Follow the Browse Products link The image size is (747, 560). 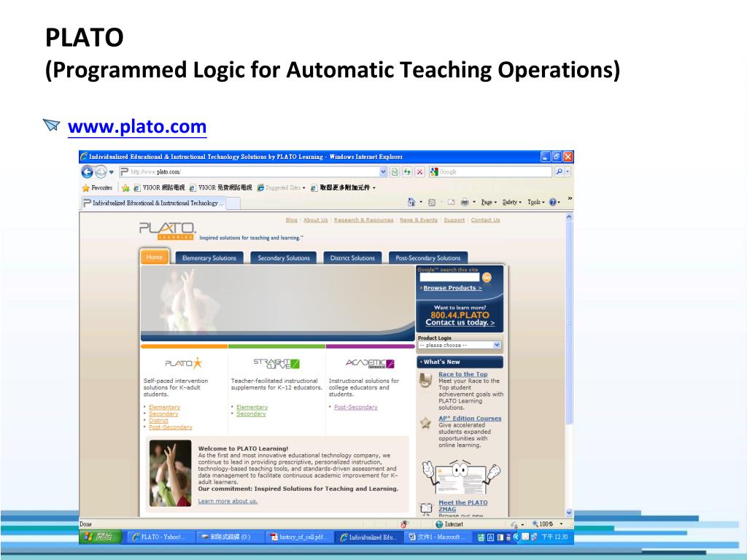click(452, 288)
